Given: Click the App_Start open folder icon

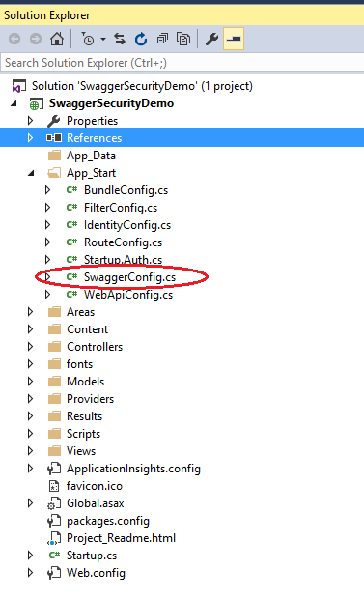Looking at the screenshot, I should pos(54,173).
